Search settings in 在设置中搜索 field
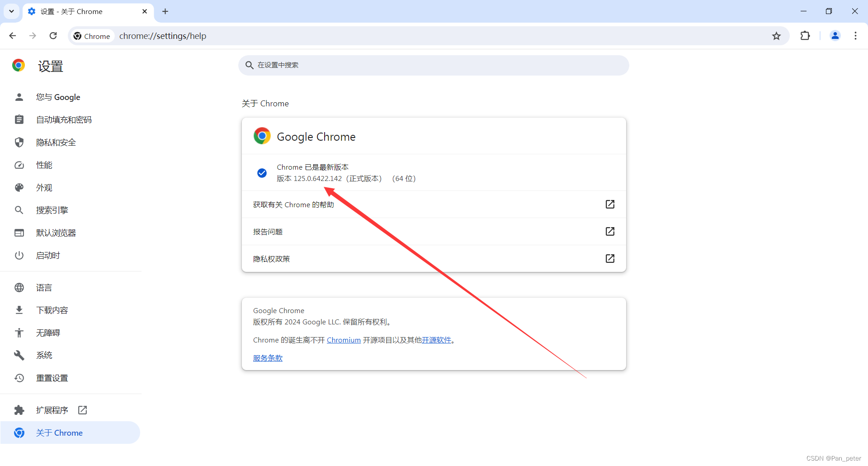 (434, 65)
